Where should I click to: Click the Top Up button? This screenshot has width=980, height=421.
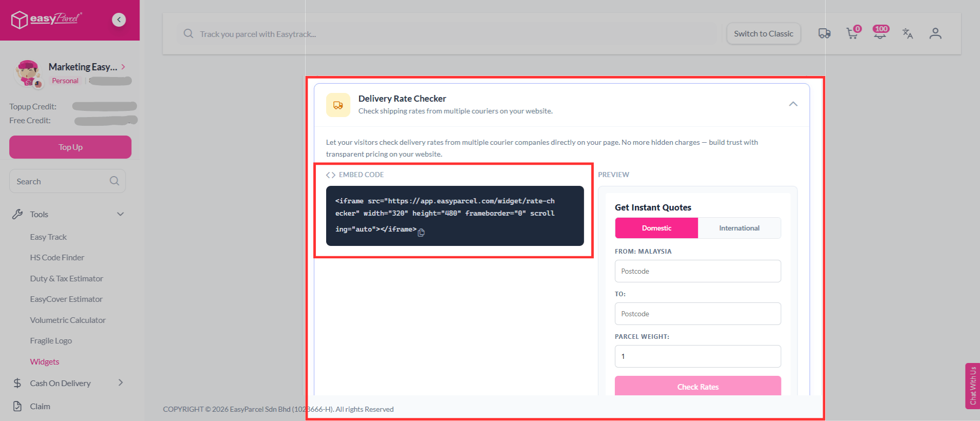pyautogui.click(x=70, y=147)
